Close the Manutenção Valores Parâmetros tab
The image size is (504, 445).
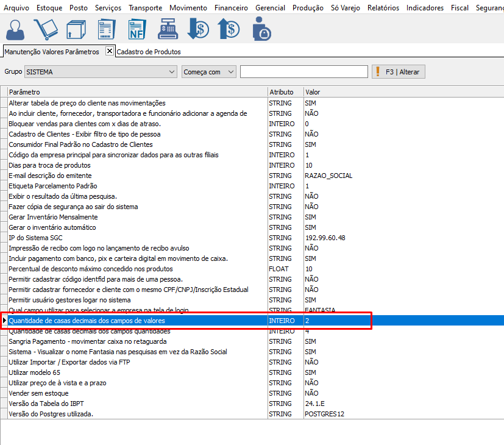click(x=110, y=51)
